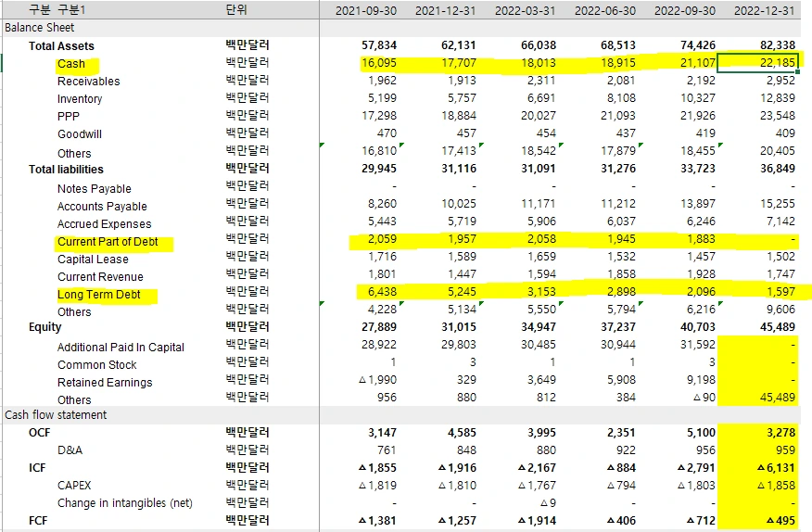Click the Accrued Expenses label
Screen dimensions: 812x532
[104, 224]
